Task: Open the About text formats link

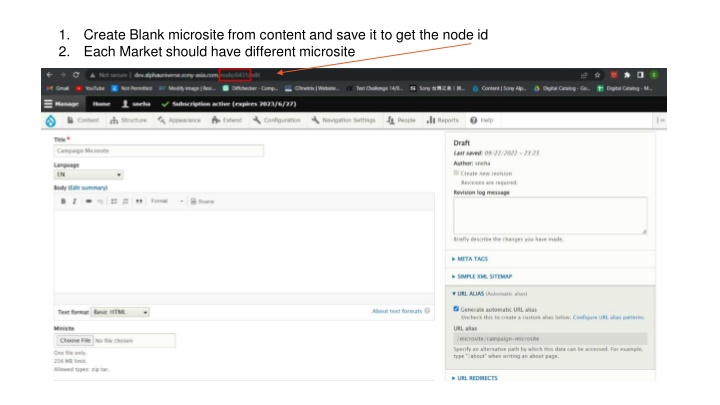Action: click(397, 311)
